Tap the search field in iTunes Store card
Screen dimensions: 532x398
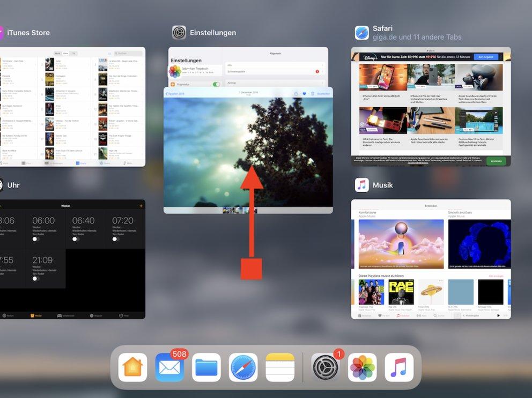point(128,53)
